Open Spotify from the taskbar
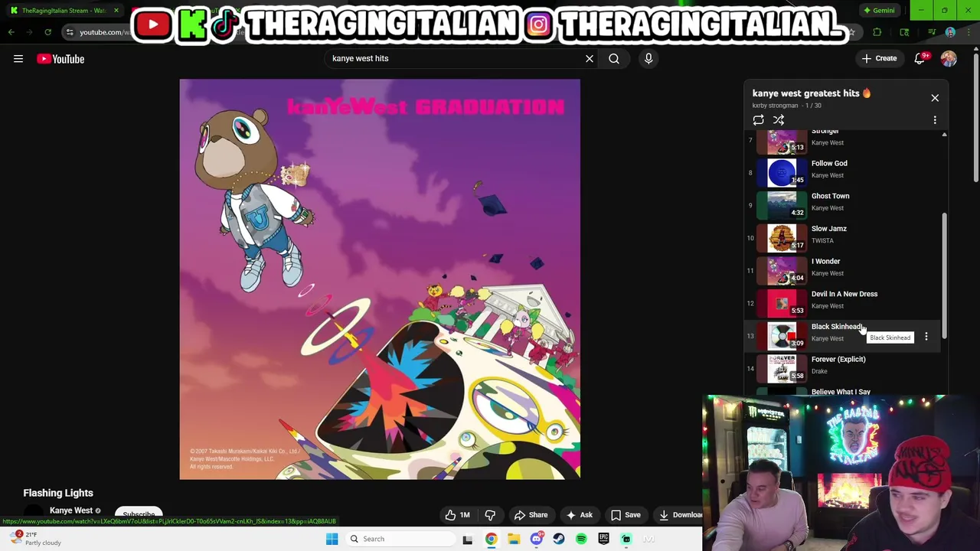This screenshot has width=980, height=551. click(x=581, y=539)
